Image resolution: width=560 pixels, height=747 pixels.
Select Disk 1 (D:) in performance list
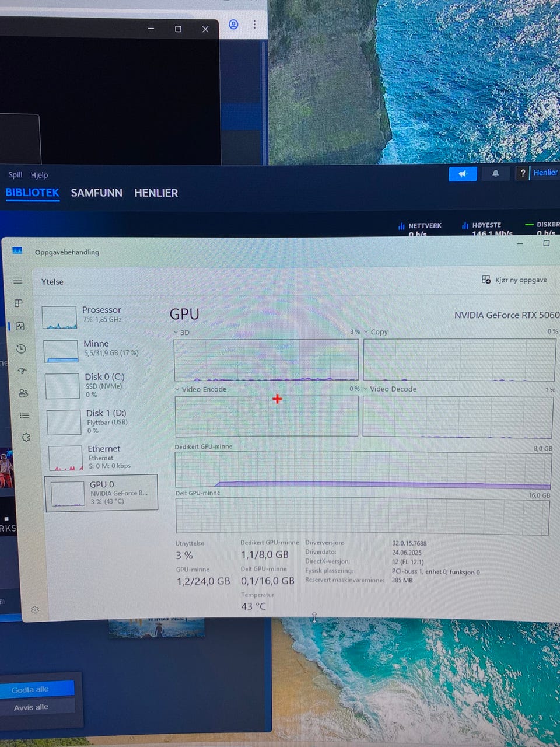pos(100,421)
